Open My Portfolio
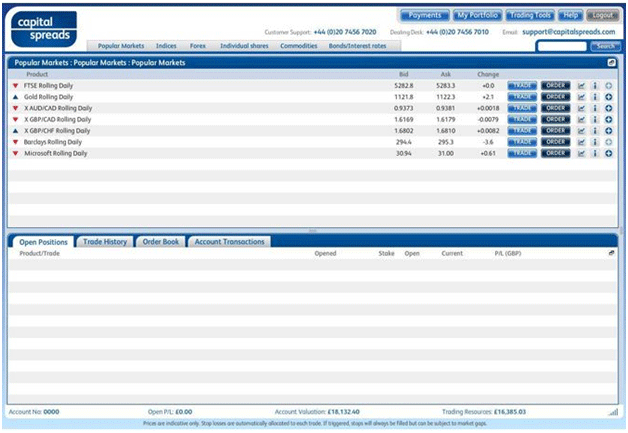Image resolution: width=628 pixels, height=433 pixels. 477,15
